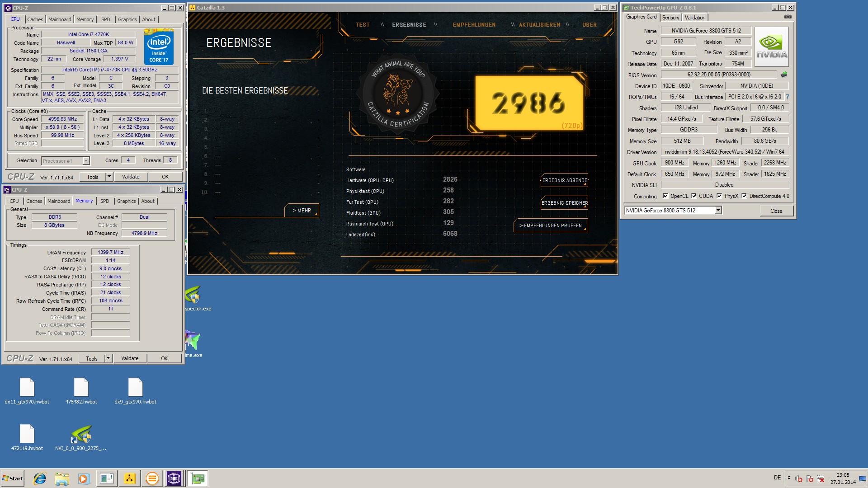868x488 pixels.
Task: Click Close button in GPU-Z
Action: (776, 211)
